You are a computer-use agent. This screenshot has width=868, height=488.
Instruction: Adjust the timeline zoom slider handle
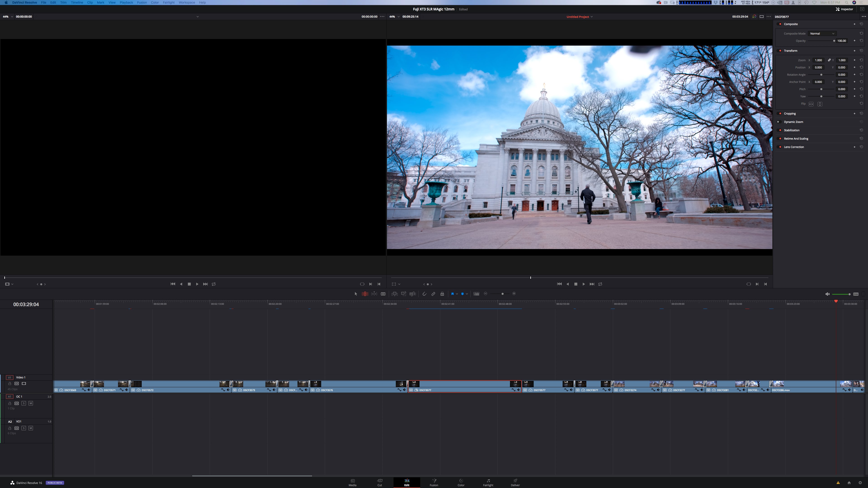click(x=502, y=294)
